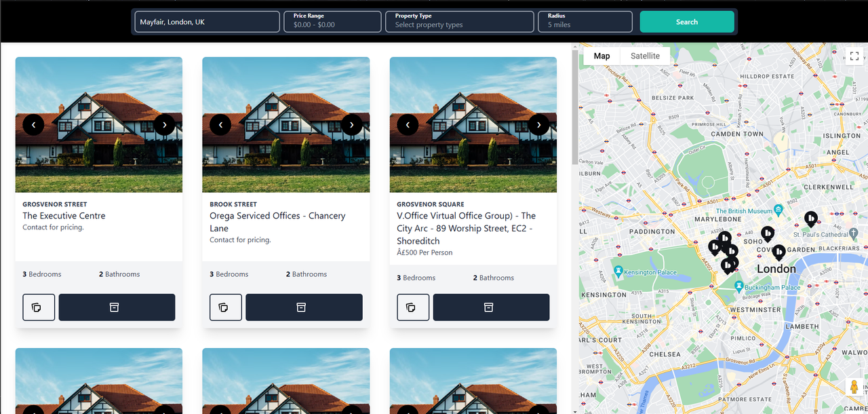Image resolution: width=868 pixels, height=414 pixels.
Task: Click copy icon on V.Office Grosvenor Square card
Action: pos(413,307)
